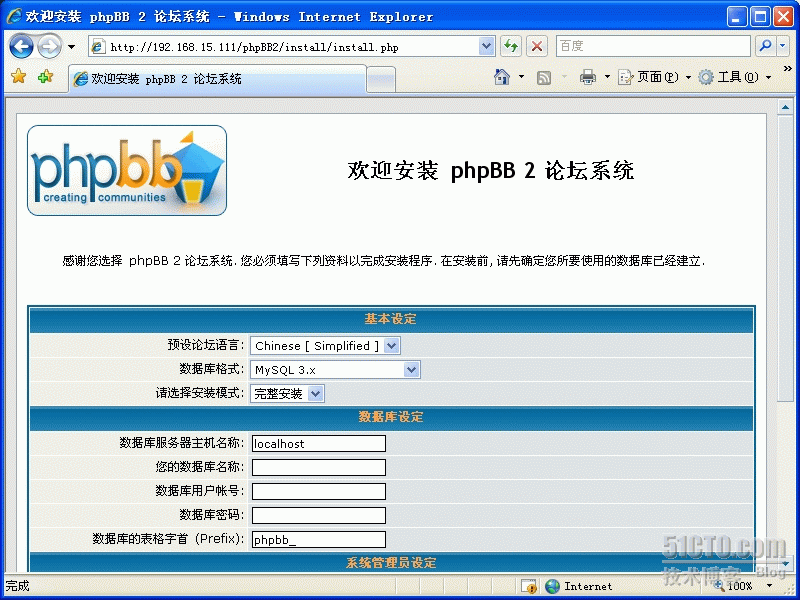The height and width of the screenshot is (600, 800).
Task: Click the 完成 status bar text
Action: pyautogui.click(x=17, y=586)
